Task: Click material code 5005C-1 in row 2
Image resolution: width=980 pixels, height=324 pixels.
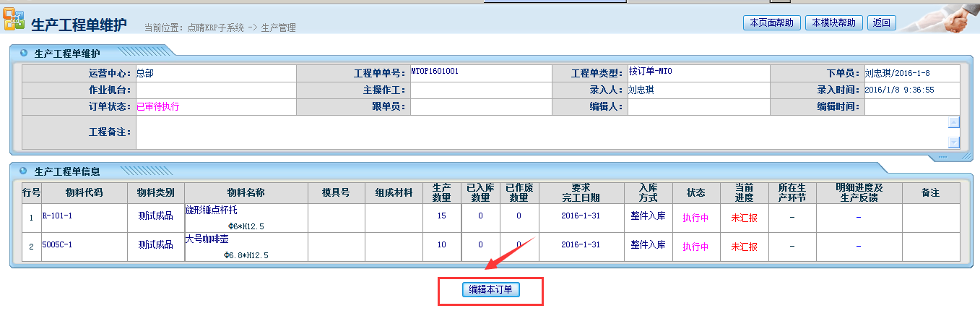Action: tap(57, 245)
